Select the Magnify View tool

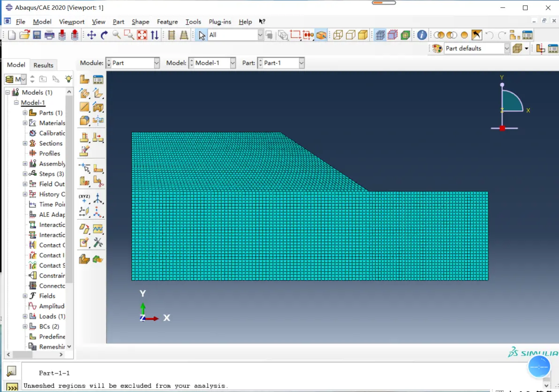coord(116,35)
